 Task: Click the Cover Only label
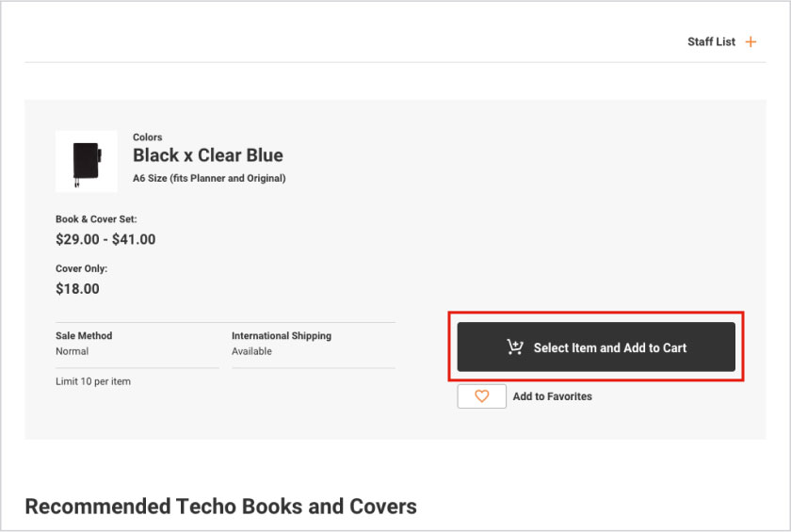(x=81, y=268)
